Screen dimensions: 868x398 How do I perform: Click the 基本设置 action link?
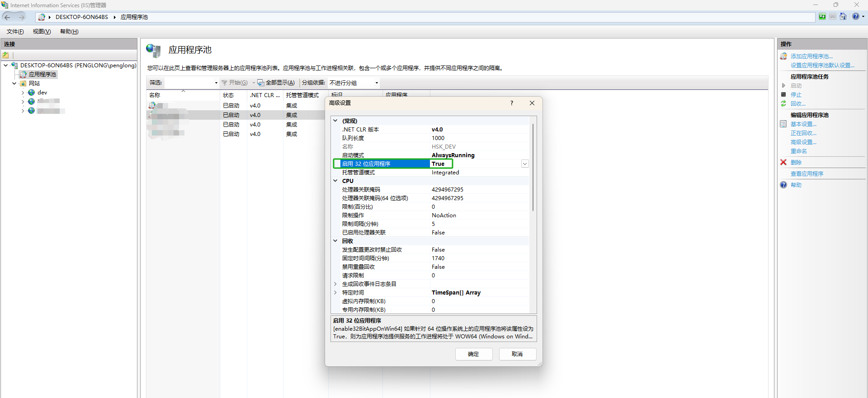tap(803, 124)
